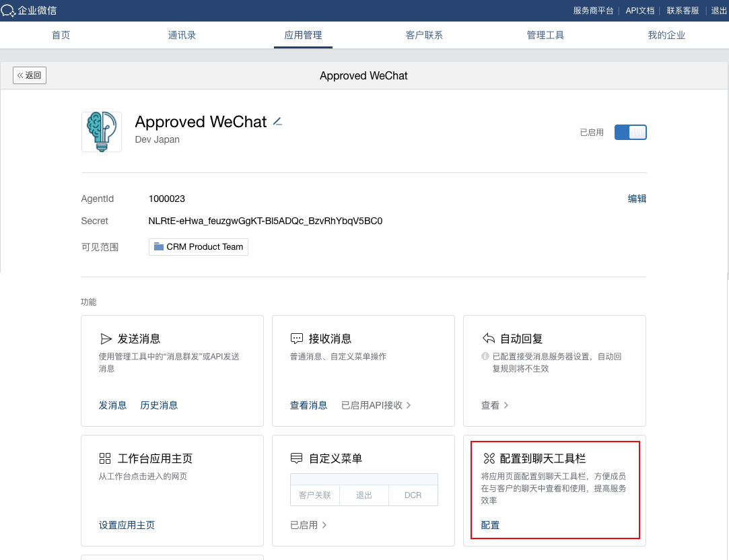Click the 配置到聊天工具栏 icon

point(489,458)
